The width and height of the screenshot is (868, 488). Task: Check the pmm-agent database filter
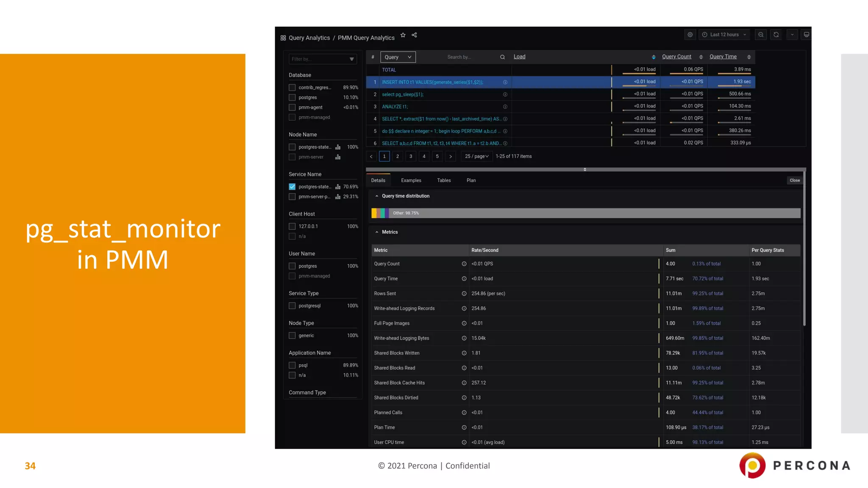[292, 108]
